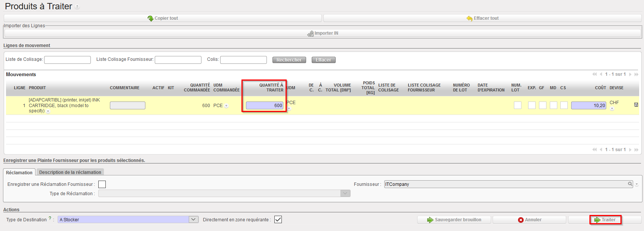644x231 pixels.
Task: Tick the Num. Lot checkbox in line 1
Action: pos(518,105)
